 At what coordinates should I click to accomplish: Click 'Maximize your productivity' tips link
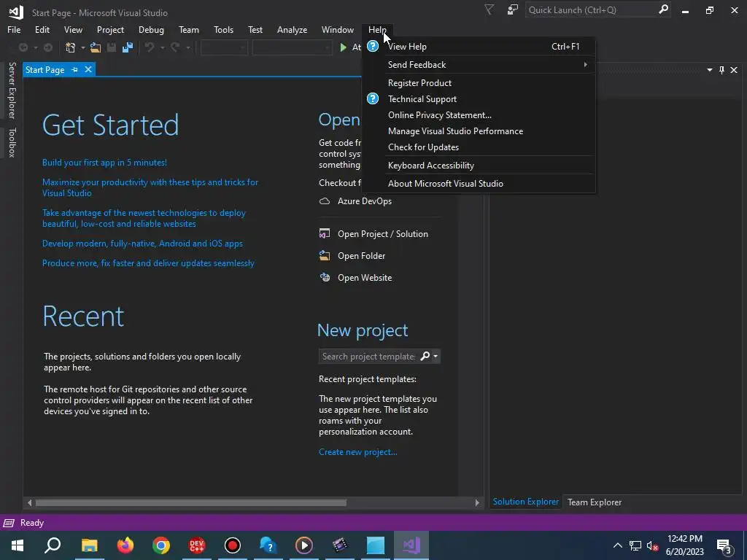coord(150,187)
